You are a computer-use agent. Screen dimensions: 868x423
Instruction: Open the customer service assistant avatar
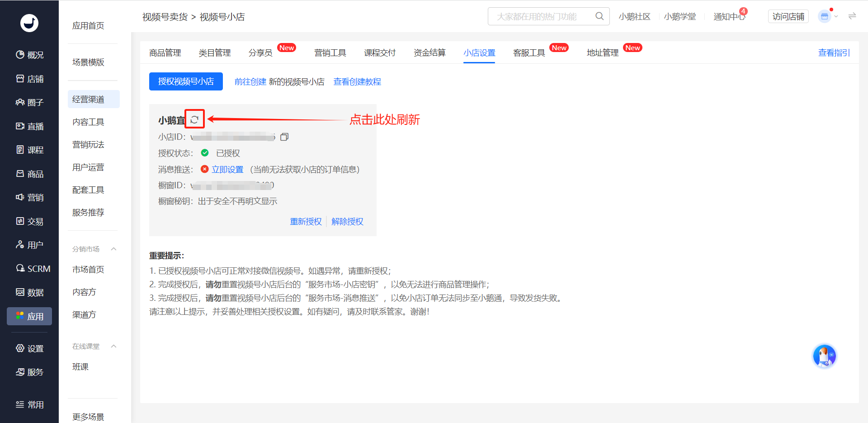[x=825, y=356]
